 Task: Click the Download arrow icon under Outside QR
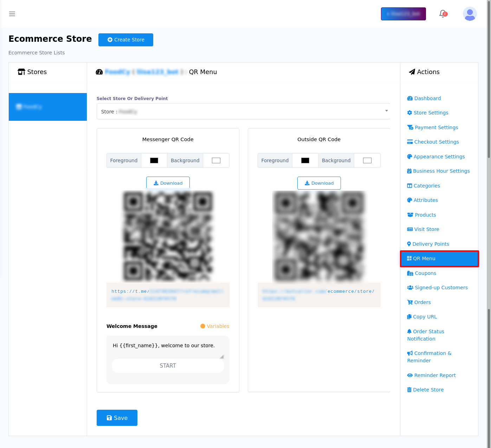pyautogui.click(x=307, y=183)
